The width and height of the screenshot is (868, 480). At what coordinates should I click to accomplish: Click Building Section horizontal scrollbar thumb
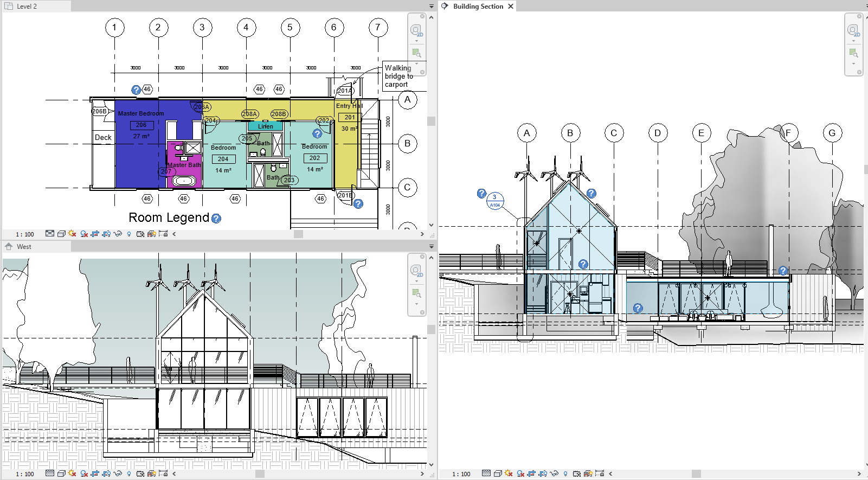[696, 473]
